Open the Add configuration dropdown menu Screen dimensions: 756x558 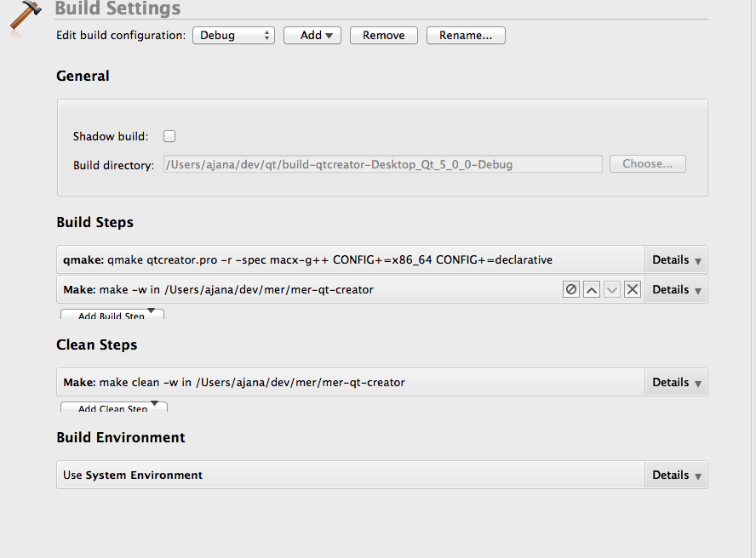tap(312, 36)
